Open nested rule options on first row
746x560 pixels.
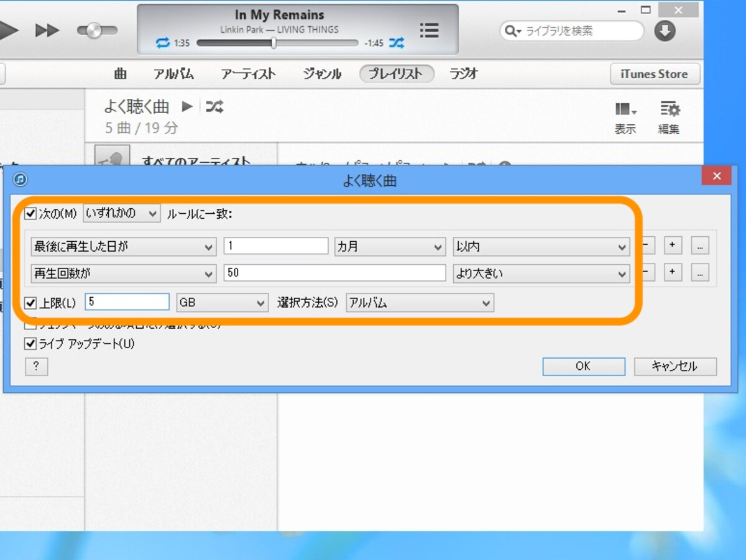click(x=699, y=246)
